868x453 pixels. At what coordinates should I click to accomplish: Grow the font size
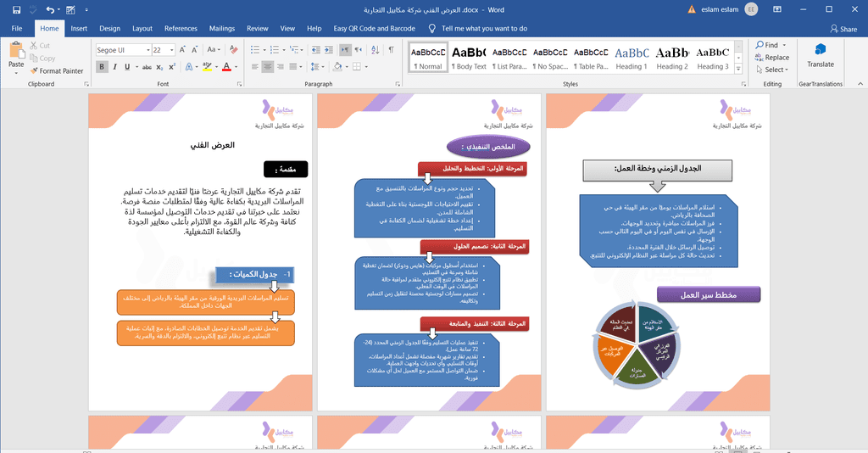click(183, 50)
